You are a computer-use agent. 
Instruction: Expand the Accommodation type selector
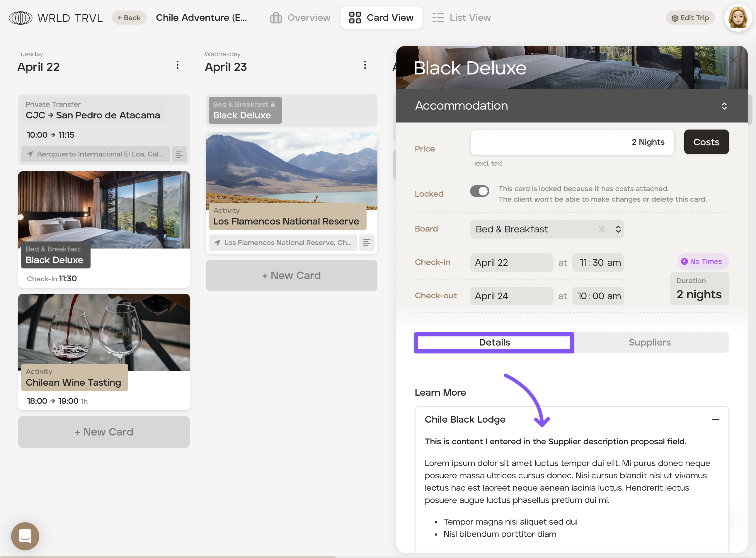(724, 106)
